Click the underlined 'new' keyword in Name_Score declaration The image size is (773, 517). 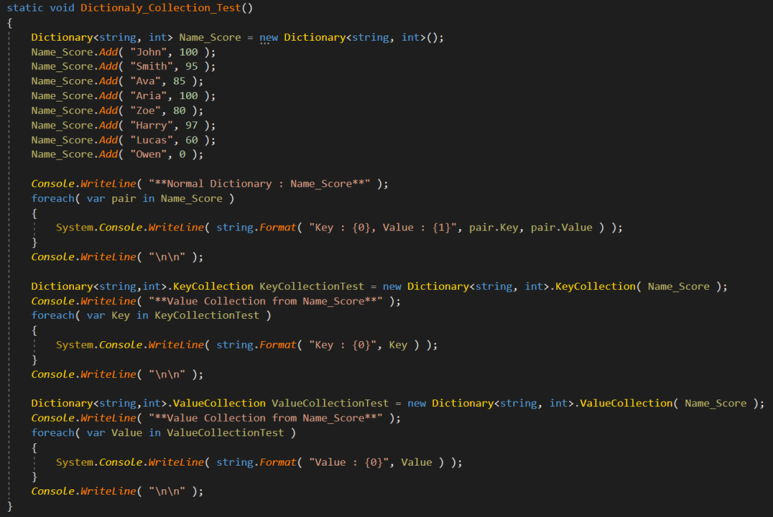[269, 37]
